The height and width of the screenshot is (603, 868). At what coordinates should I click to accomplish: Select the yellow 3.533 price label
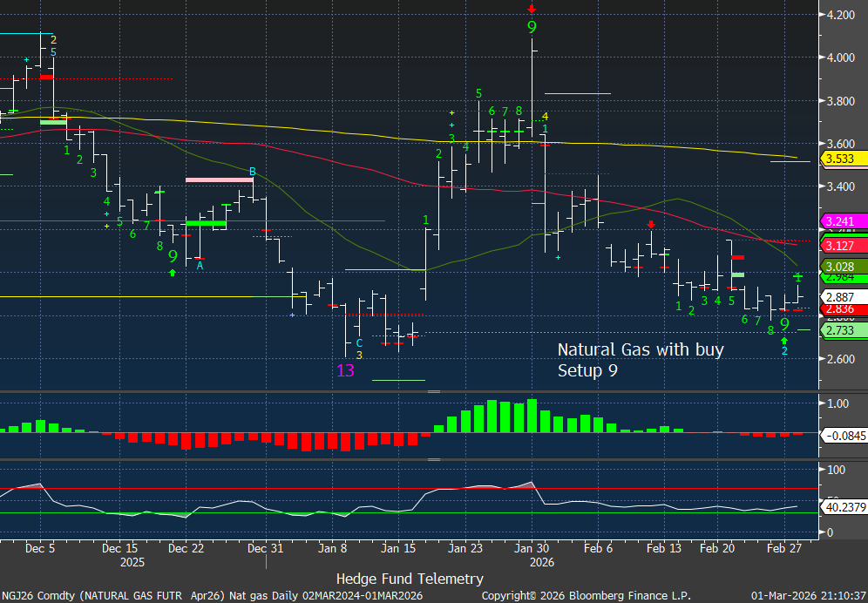[841, 159]
